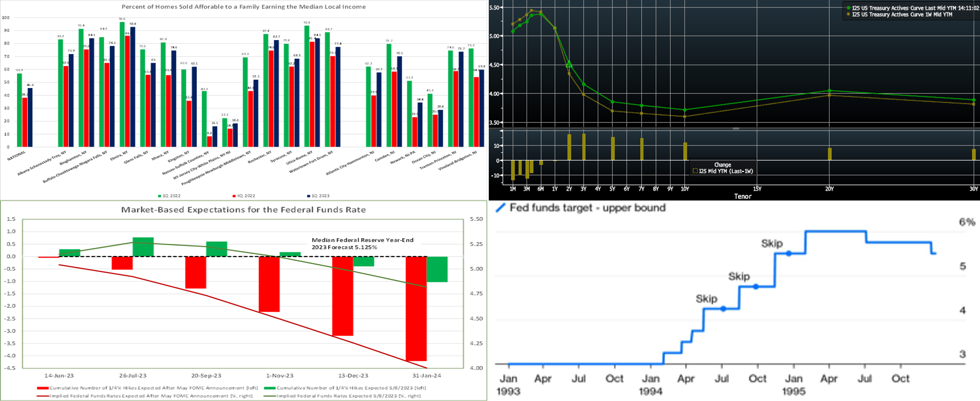Click the blue 1Q 2023 legend swatch
The width and height of the screenshot is (980, 401).
[x=308, y=196]
